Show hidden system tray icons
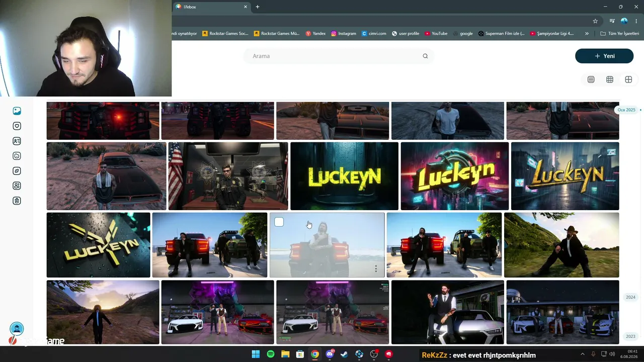644x362 pixels. [x=583, y=354]
